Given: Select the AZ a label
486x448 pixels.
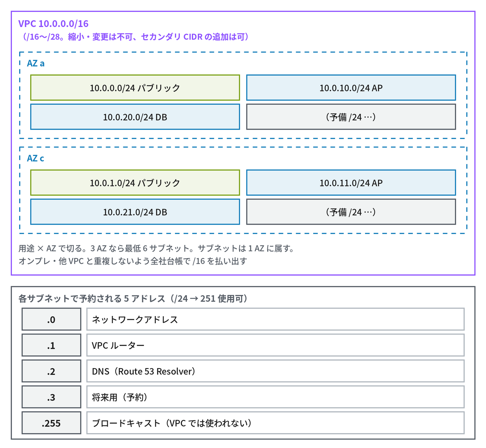Looking at the screenshot, I should (36, 63).
